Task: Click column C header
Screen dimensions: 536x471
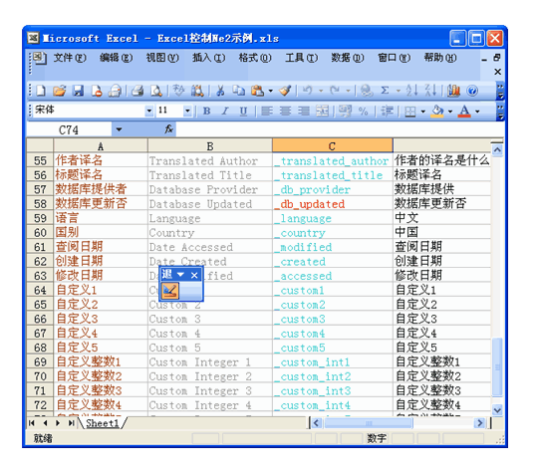Action: click(332, 146)
